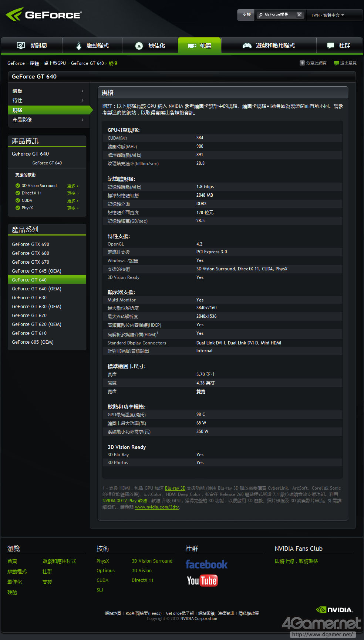Open the TWN language dropdown
Screen dimensions: 364x640
click(328, 15)
